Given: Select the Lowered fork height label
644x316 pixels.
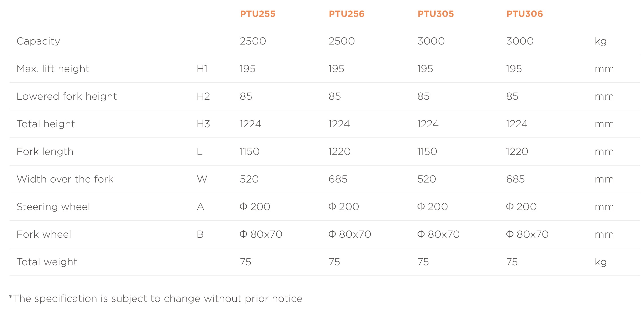Looking at the screenshot, I should pos(67,96).
